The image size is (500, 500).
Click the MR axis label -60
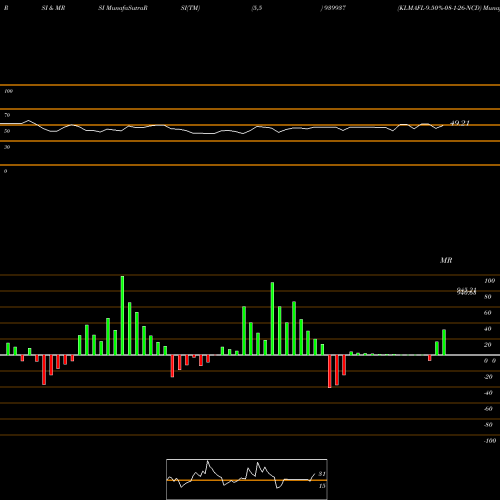point(488,409)
